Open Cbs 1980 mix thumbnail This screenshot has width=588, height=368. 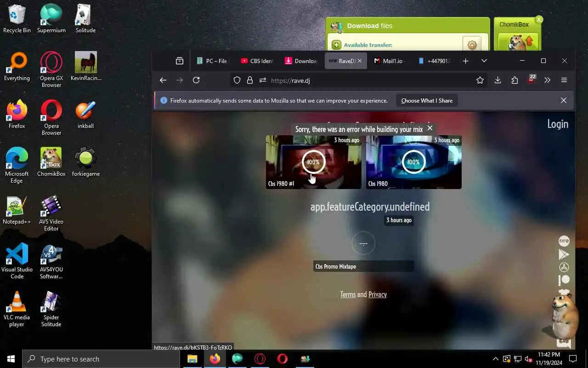pyautogui.click(x=413, y=162)
